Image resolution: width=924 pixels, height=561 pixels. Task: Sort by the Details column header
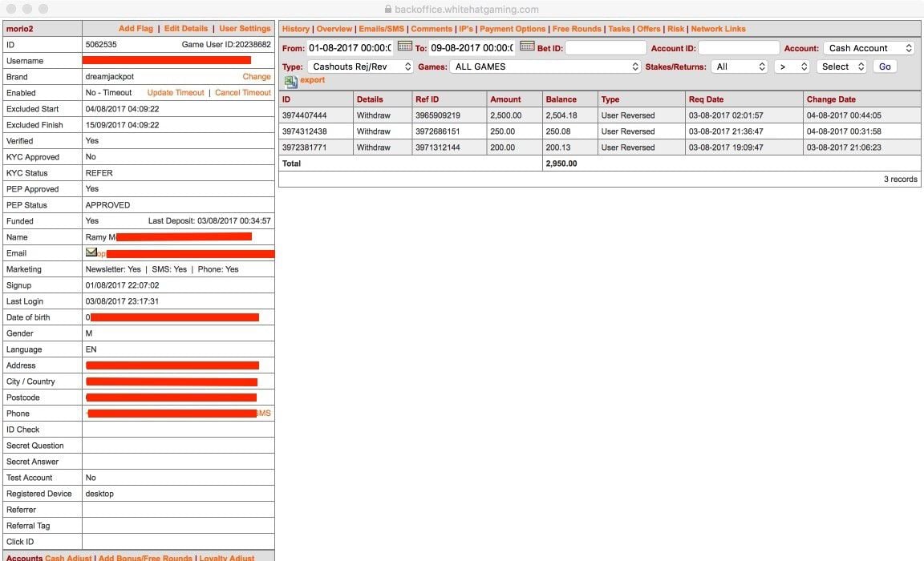point(370,99)
